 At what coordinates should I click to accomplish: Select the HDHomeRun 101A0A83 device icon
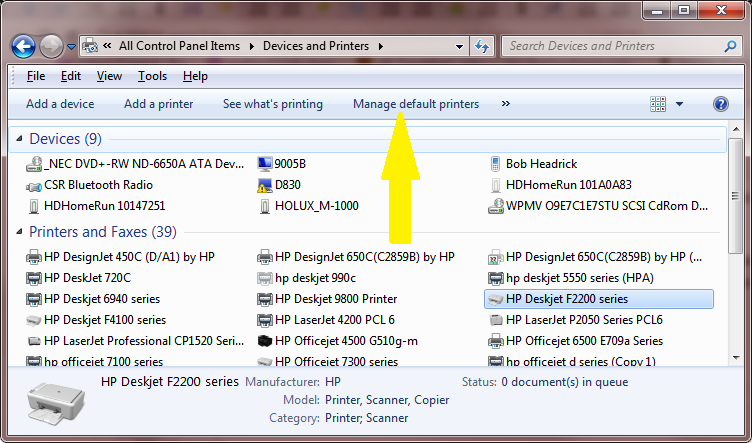pos(496,186)
